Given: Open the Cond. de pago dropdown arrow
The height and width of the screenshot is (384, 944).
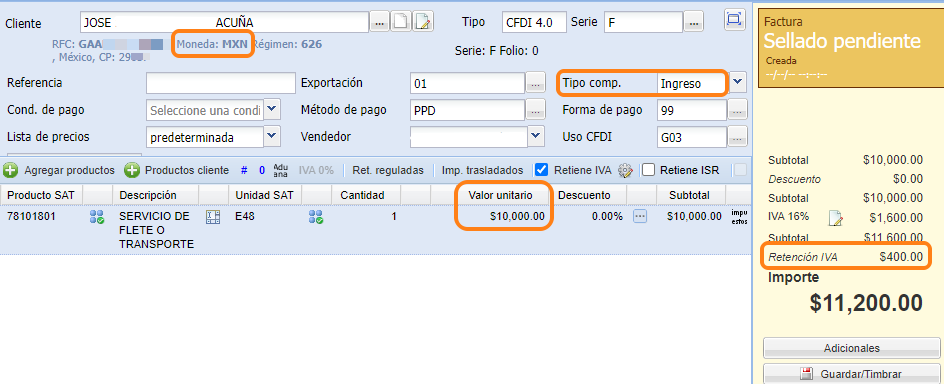Looking at the screenshot, I should 273,109.
